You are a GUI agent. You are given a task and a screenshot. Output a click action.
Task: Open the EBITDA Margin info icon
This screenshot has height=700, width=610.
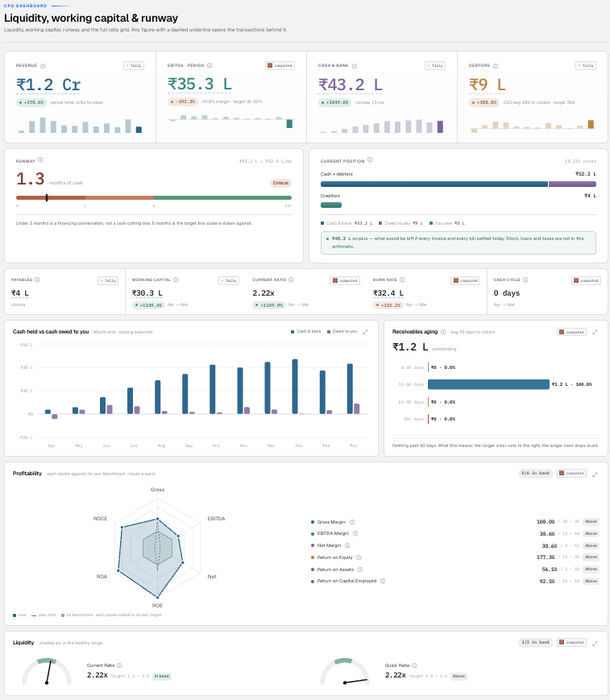coord(356,534)
